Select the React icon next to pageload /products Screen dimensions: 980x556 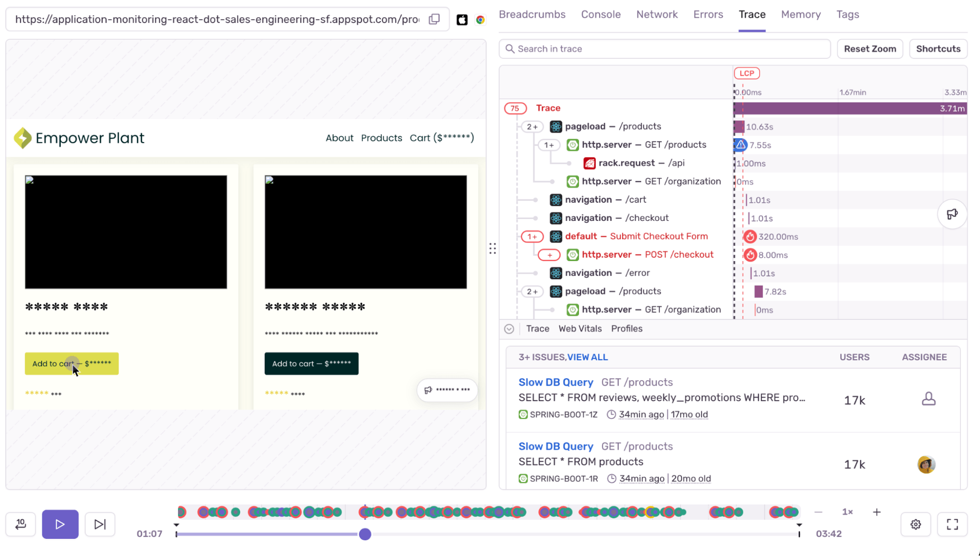pos(555,126)
